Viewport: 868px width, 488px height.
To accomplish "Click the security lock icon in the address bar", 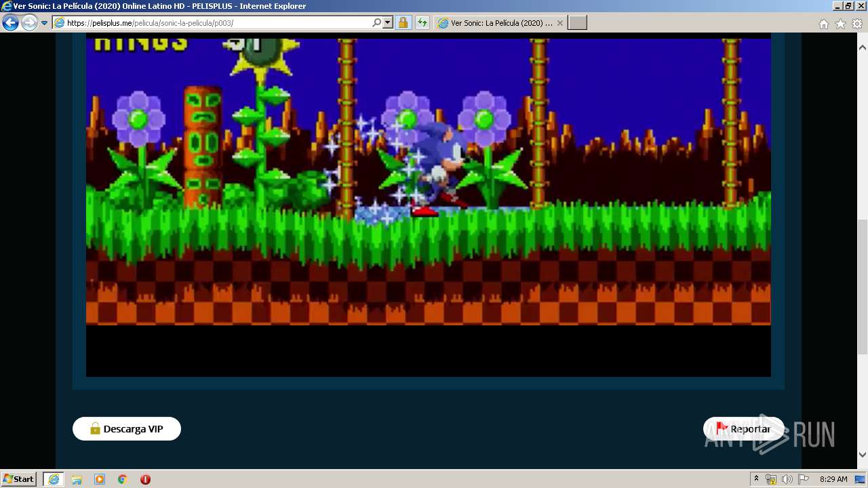I will pyautogui.click(x=403, y=23).
